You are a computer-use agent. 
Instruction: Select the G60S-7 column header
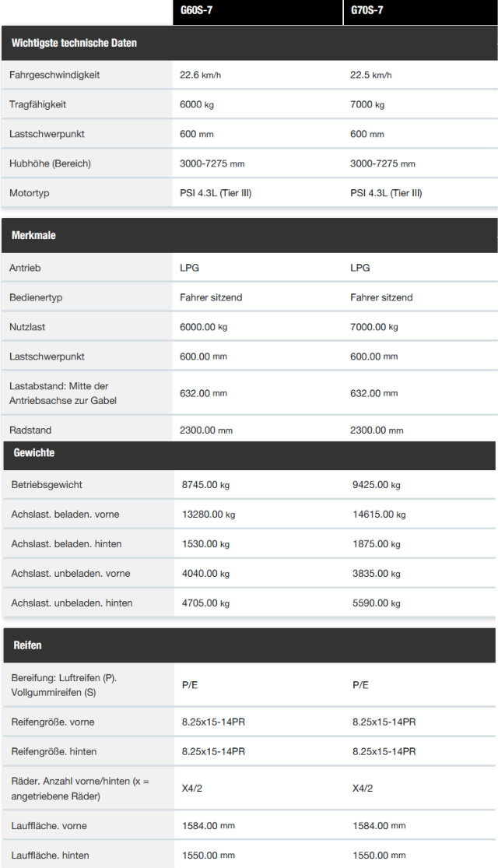click(258, 11)
